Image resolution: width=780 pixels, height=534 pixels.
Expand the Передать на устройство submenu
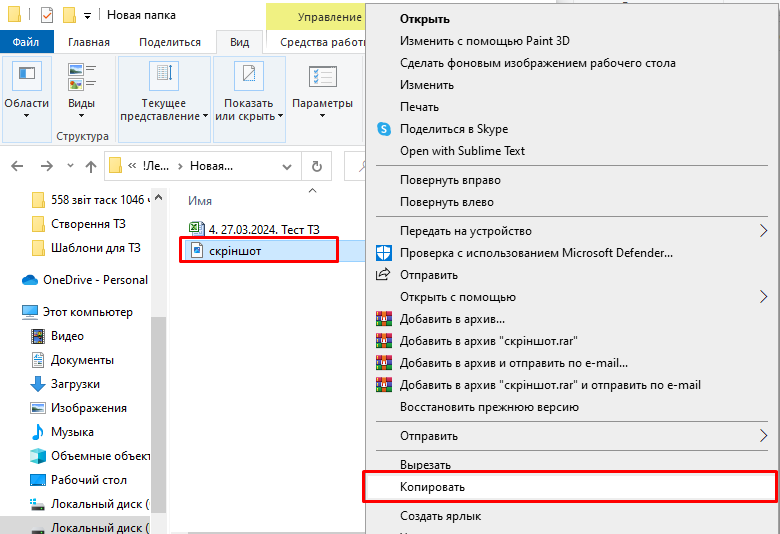763,231
